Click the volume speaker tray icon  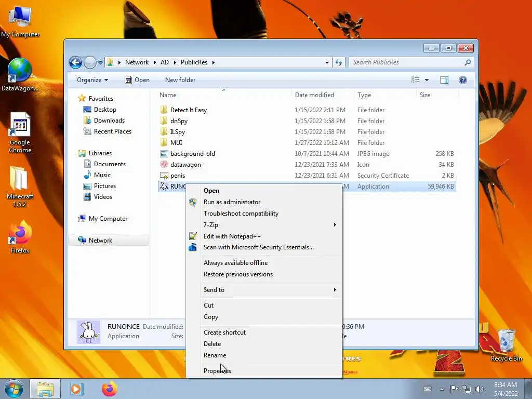pos(480,389)
